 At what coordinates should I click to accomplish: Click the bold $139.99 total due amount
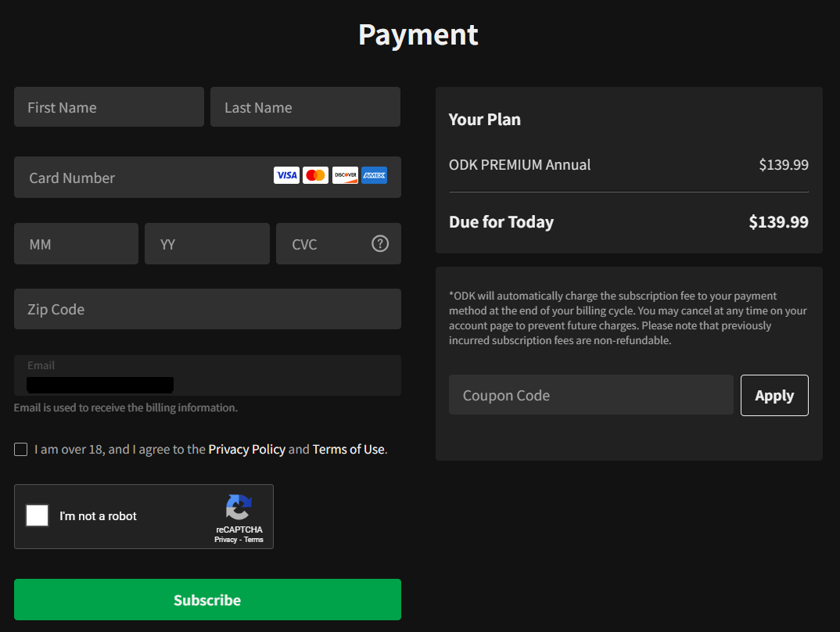click(778, 221)
